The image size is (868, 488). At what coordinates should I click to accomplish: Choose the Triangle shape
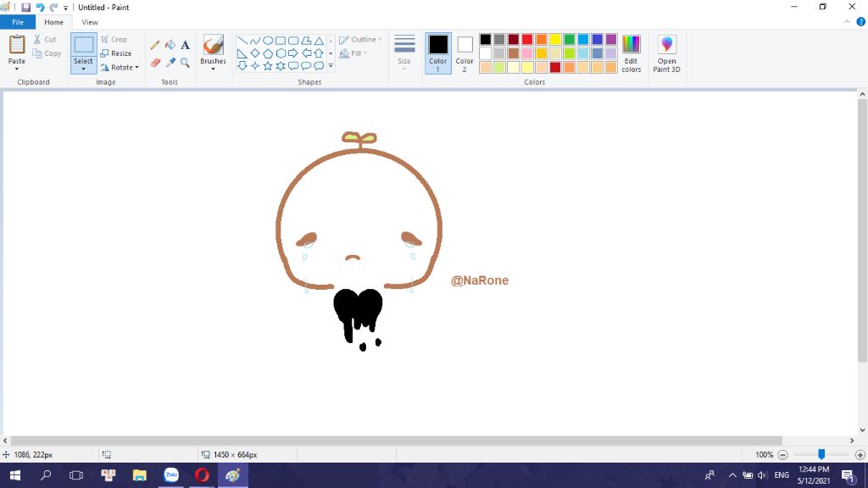(319, 41)
